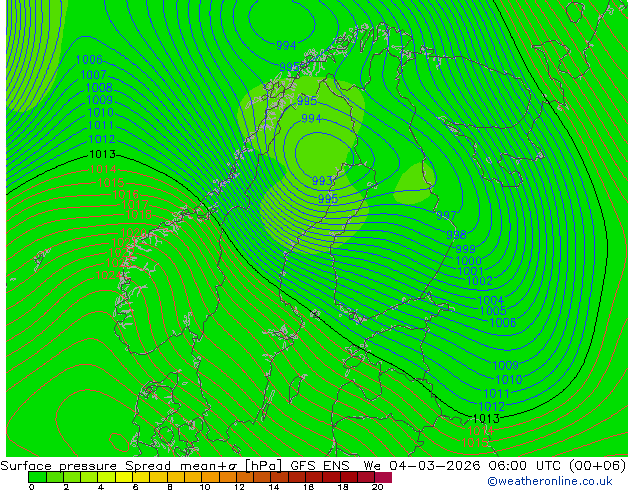Image resolution: width=634 pixels, height=490 pixels.
Task: Click the 'GFS ENS' model label
Action: pos(320,466)
